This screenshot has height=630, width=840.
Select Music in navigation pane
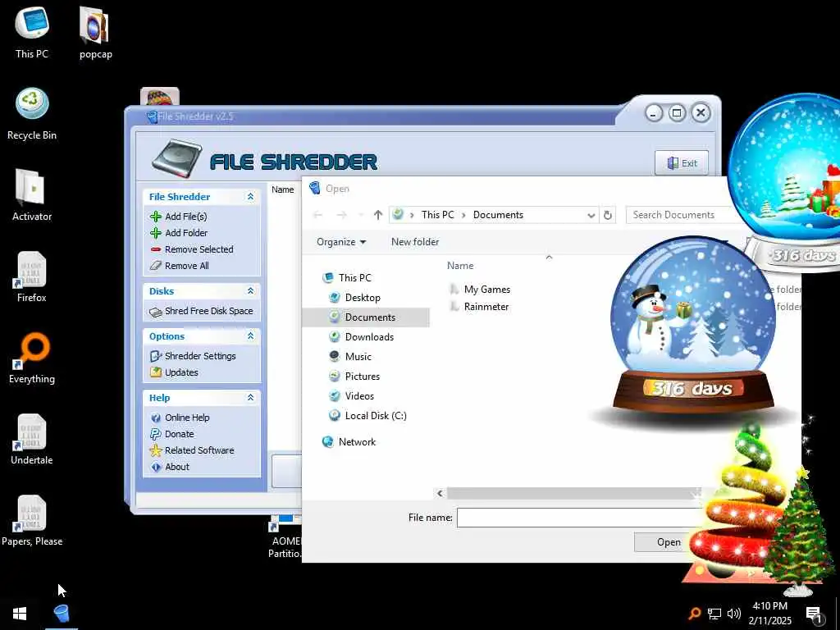(x=358, y=357)
